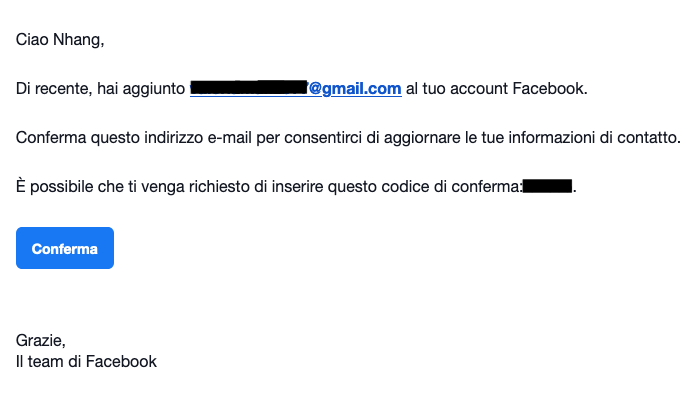The width and height of the screenshot is (695, 399).
Task: Click the redacted confirmation code
Action: click(x=547, y=186)
